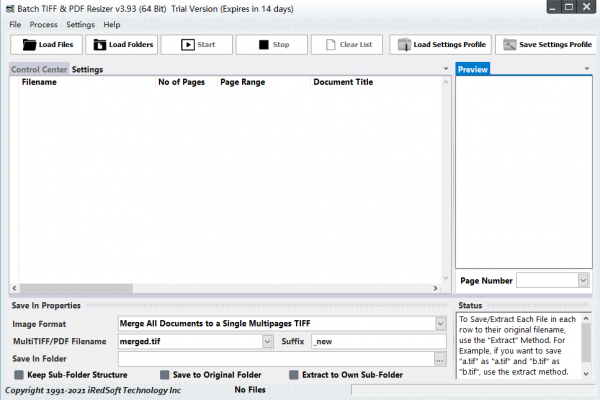Click the Load Settings Profile icon

coord(404,45)
